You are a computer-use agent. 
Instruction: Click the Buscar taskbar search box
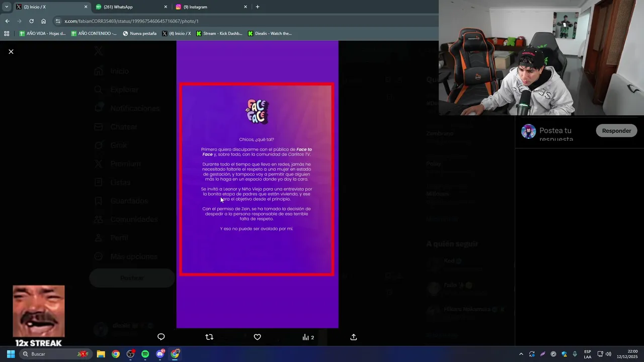55,354
